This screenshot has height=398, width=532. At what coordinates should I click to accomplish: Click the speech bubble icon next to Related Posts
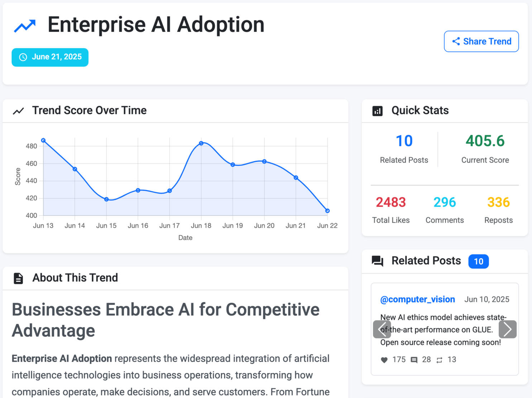[378, 261]
